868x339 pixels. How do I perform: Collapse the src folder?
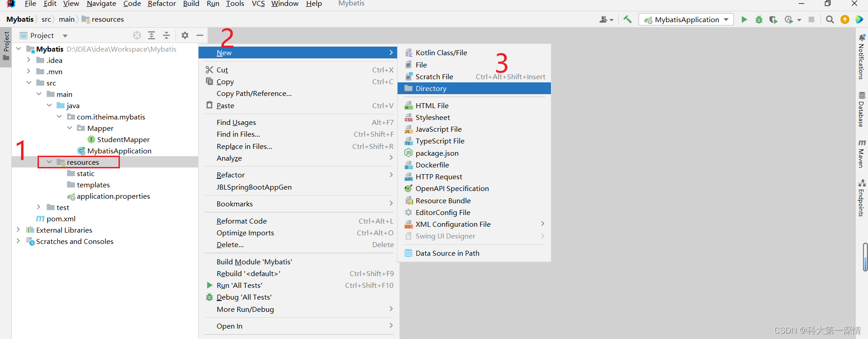(28, 82)
